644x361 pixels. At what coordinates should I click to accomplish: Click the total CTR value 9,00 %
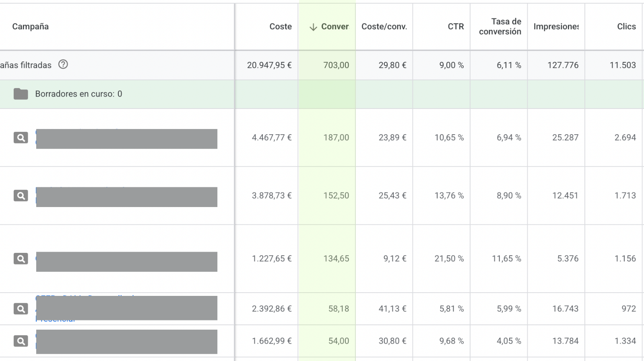tap(452, 65)
